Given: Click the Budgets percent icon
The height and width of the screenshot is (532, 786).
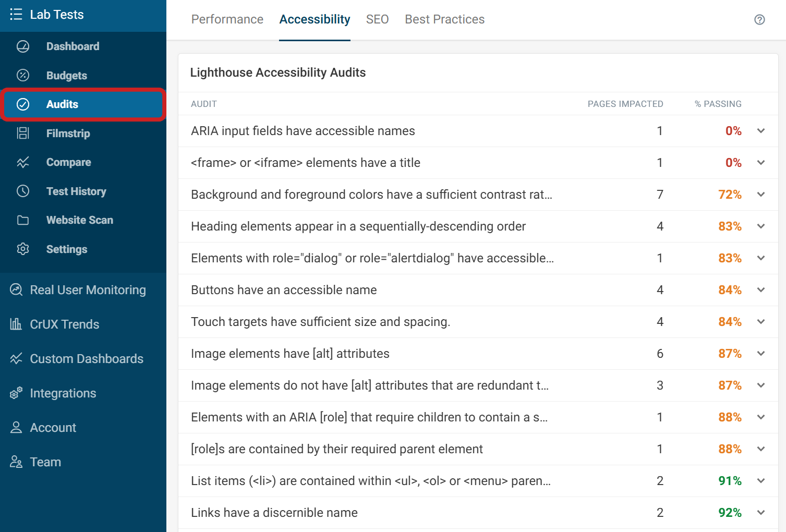Looking at the screenshot, I should click(23, 76).
